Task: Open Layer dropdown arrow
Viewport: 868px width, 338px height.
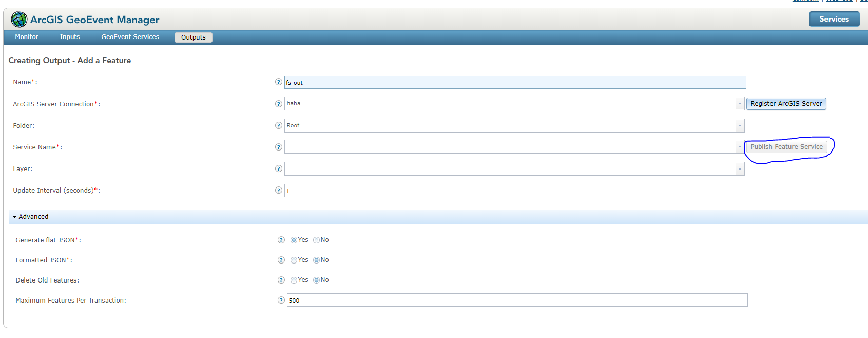Action: 740,168
